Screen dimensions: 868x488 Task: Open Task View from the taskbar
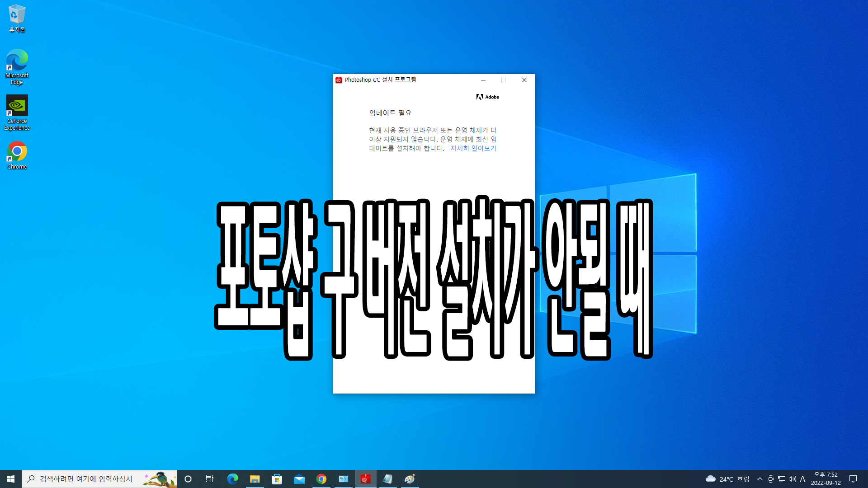click(x=210, y=479)
